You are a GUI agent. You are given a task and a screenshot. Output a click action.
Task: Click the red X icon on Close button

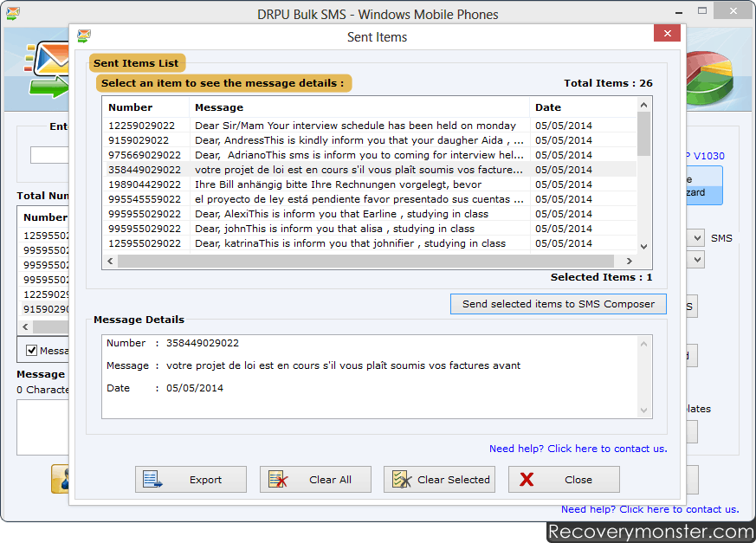527,479
